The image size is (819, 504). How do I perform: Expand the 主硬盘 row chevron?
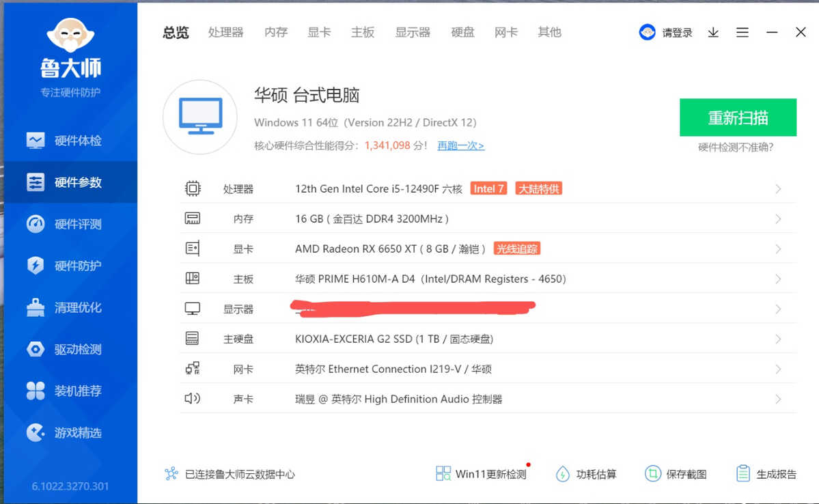pos(778,339)
